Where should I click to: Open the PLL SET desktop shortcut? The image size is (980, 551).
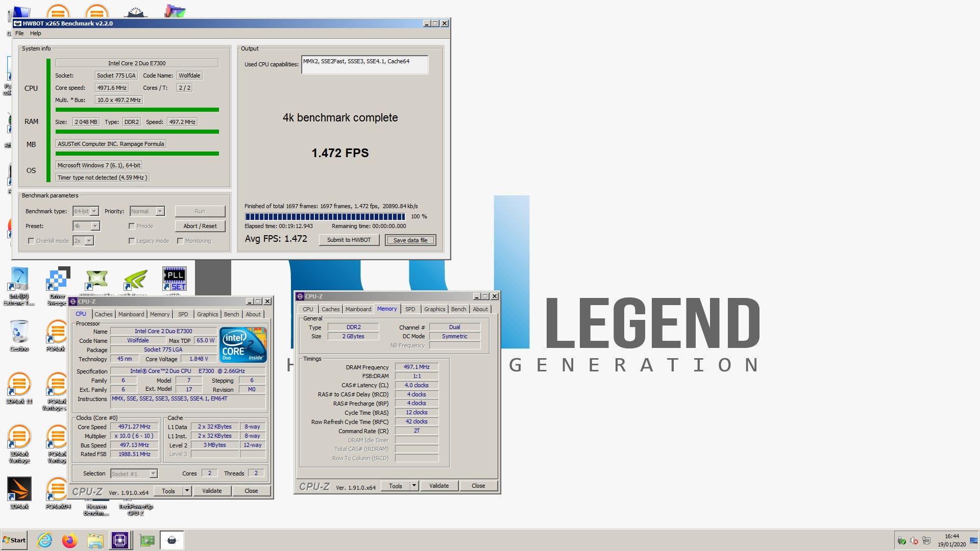175,279
